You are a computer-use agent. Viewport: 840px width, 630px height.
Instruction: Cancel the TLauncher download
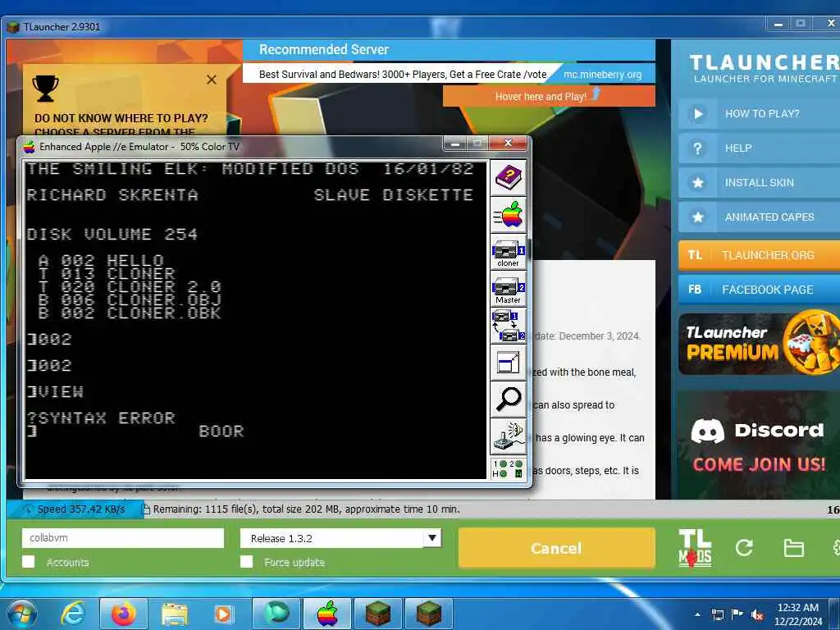[x=557, y=548]
